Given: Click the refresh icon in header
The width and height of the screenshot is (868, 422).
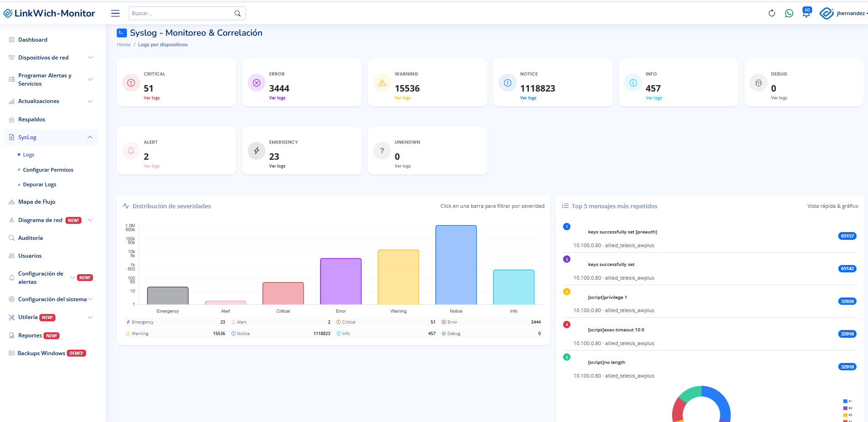Looking at the screenshot, I should [x=772, y=13].
